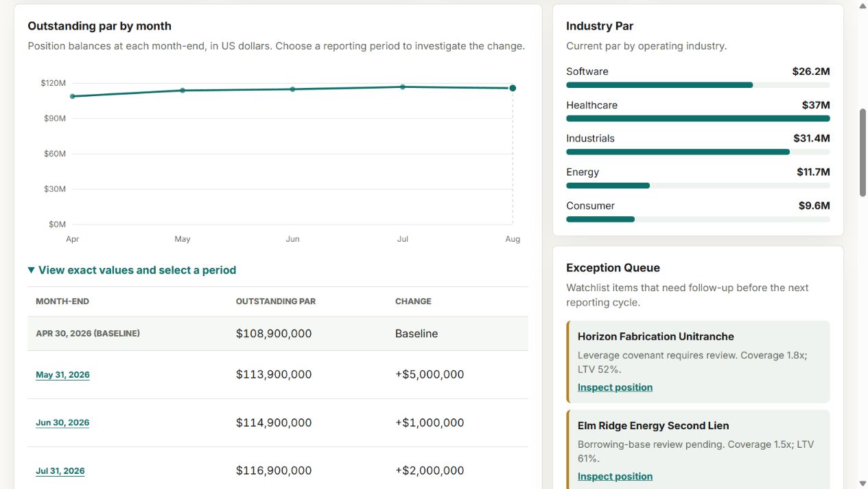Click the 'Horizon Fabrication Unitranche' card title
868x489 pixels.
click(x=656, y=337)
